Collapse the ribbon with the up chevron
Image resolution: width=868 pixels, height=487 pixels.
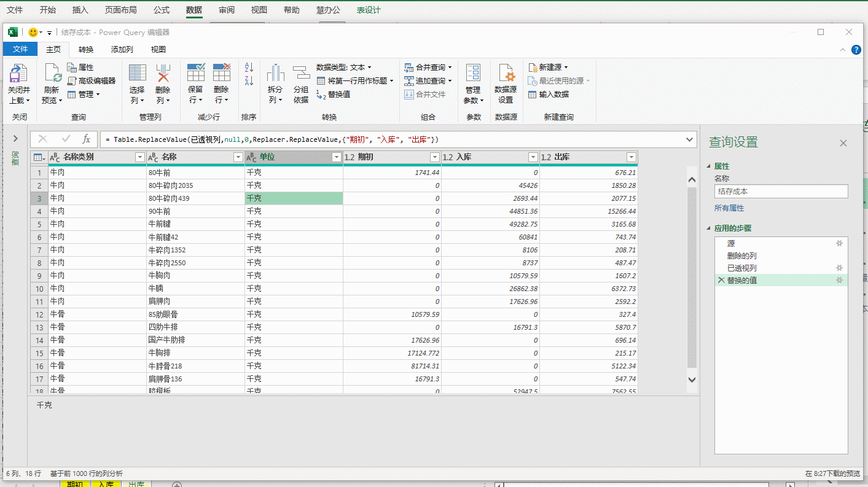pos(843,50)
